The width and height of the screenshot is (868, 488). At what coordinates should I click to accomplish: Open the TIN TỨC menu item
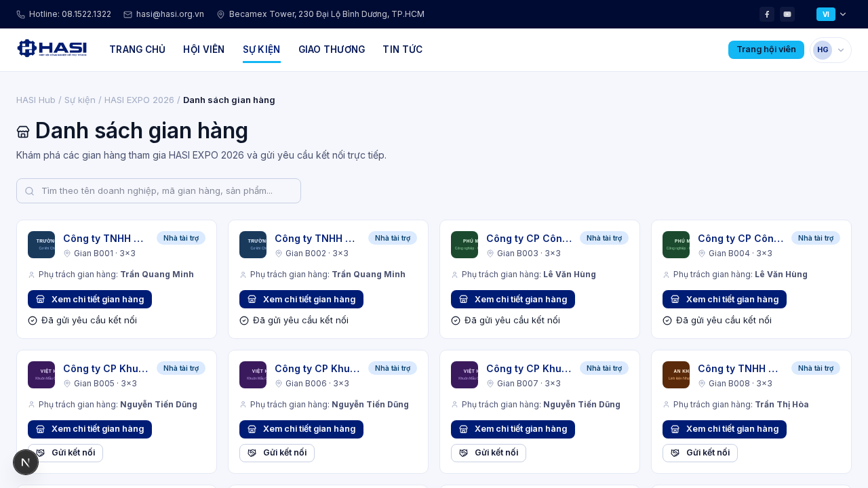[x=403, y=49]
